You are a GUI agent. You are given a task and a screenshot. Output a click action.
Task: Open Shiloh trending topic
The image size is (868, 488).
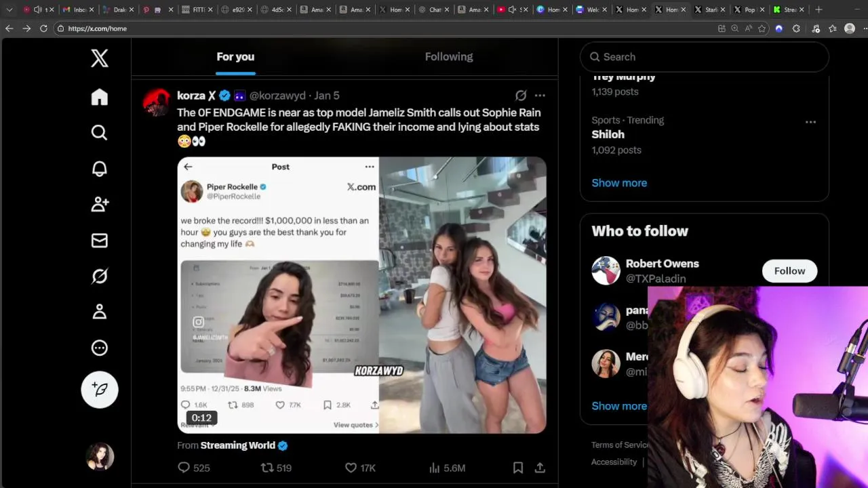tap(608, 134)
